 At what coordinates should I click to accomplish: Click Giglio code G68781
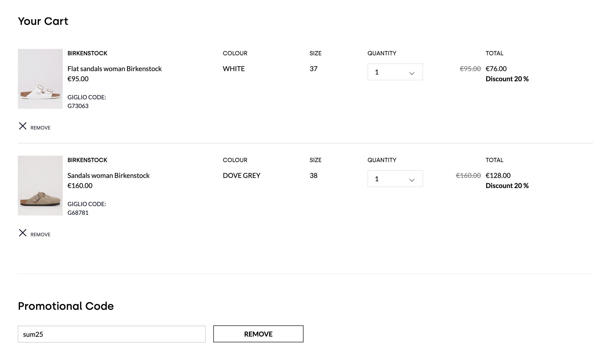(78, 213)
